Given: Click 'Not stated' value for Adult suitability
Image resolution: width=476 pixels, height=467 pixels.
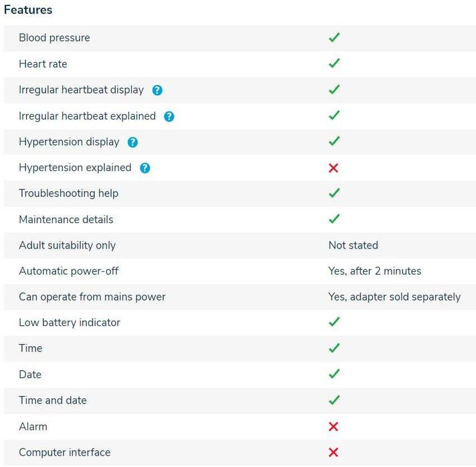Looking at the screenshot, I should pos(353,245).
